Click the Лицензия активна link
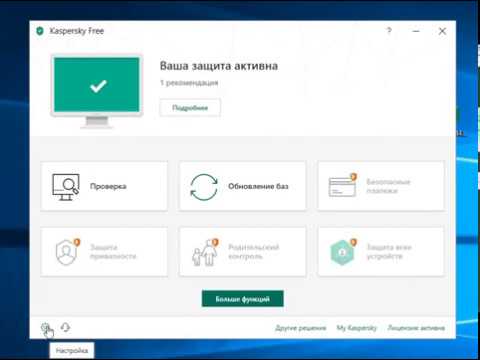The width and height of the screenshot is (480, 360). click(416, 328)
